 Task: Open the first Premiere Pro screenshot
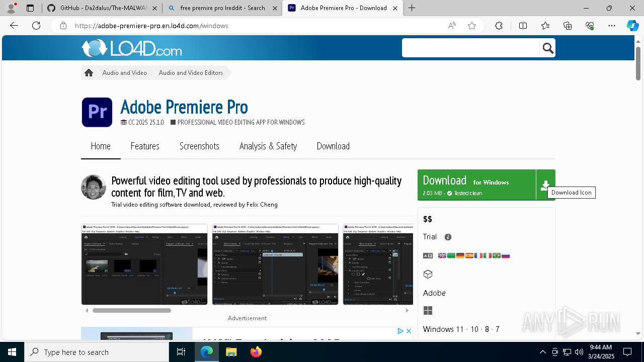click(144, 264)
